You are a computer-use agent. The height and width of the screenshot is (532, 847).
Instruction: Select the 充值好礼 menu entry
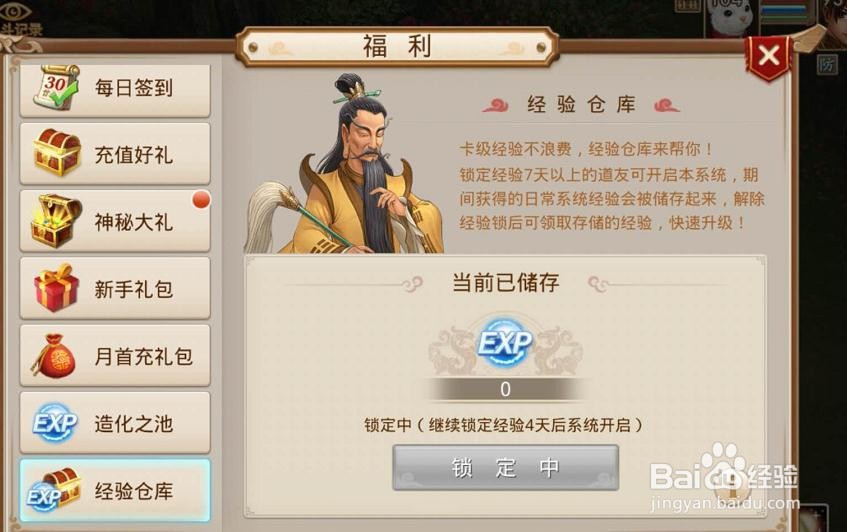115,154
